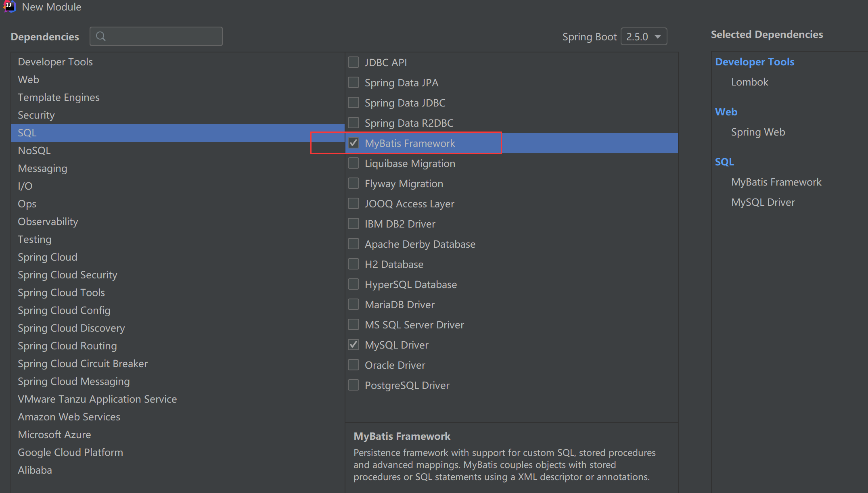Open Spring Cloud Config category
The image size is (868, 493).
coord(178,310)
